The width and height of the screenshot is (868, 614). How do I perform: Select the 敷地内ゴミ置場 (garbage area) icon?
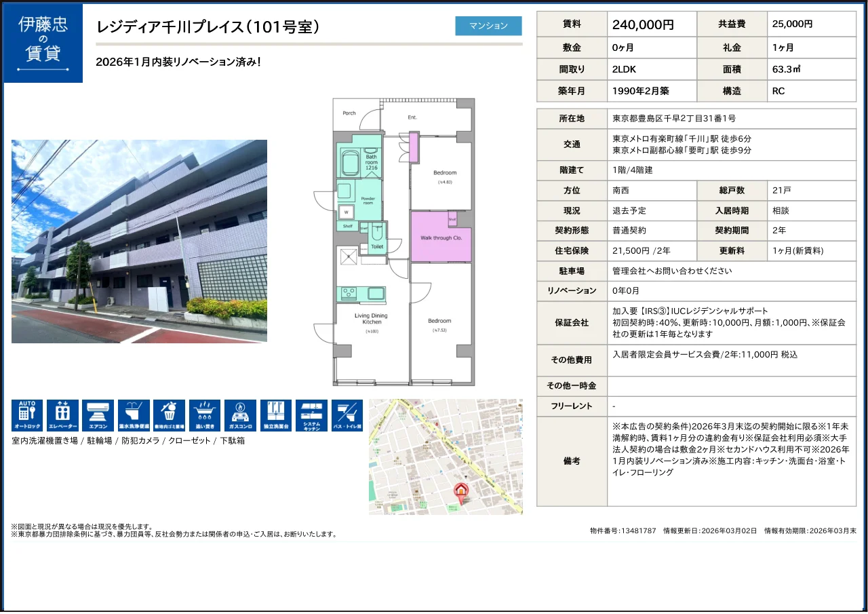point(170,414)
